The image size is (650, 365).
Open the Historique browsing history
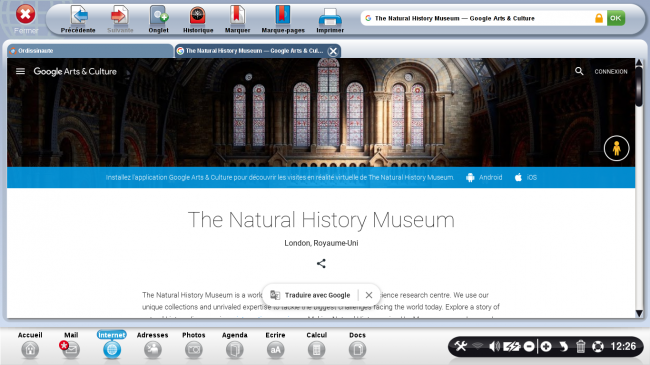tap(198, 19)
